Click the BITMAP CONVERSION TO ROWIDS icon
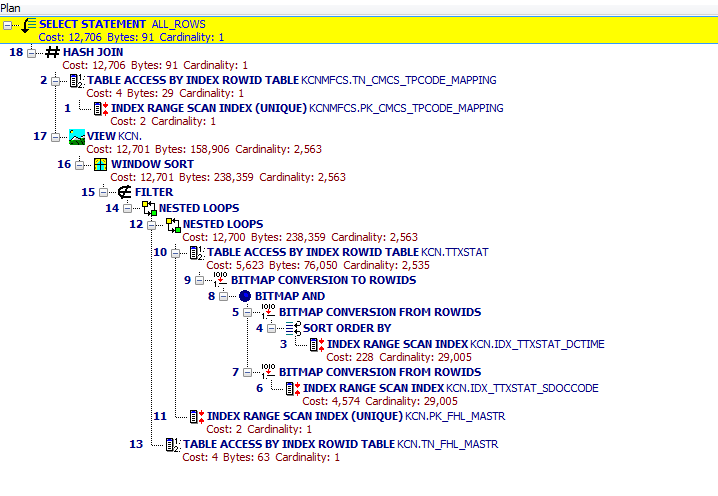Screen dimensions: 718x496 (220, 280)
